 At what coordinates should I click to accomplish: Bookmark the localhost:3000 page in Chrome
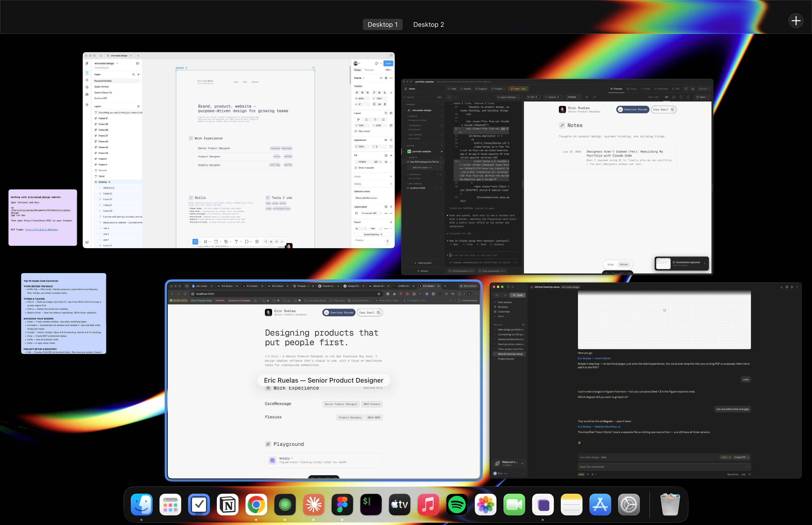pyautogui.click(x=379, y=294)
